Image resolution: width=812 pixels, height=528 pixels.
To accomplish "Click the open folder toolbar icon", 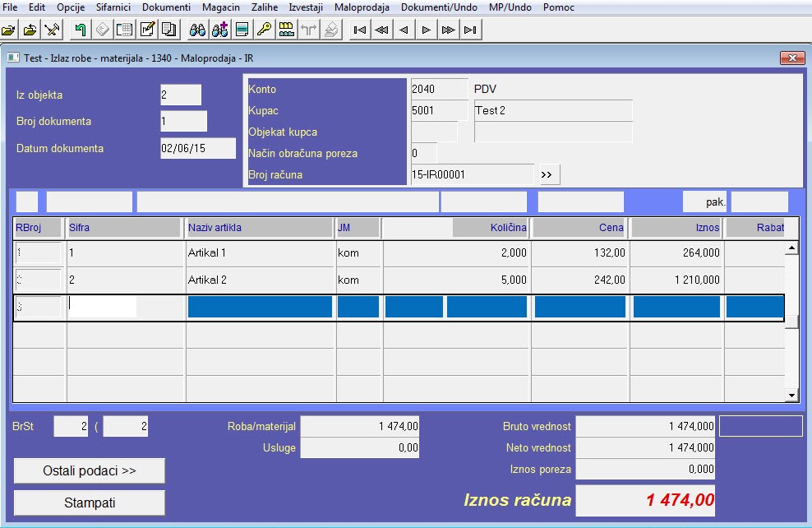I will 9,30.
